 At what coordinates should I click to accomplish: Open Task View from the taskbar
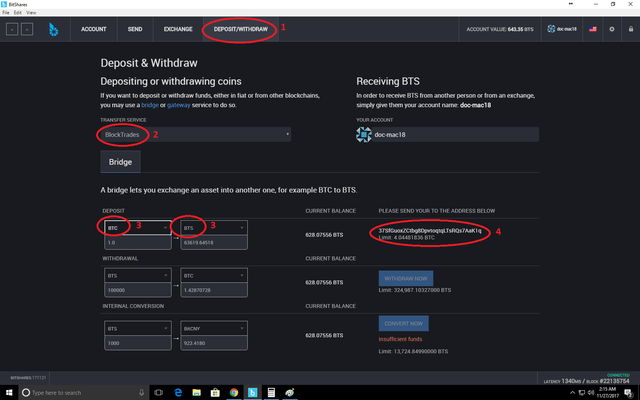(x=158, y=393)
